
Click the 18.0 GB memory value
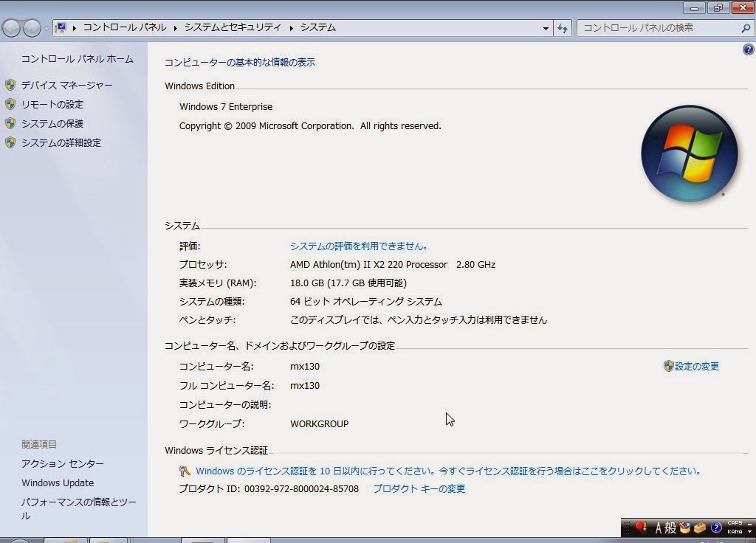pos(348,283)
